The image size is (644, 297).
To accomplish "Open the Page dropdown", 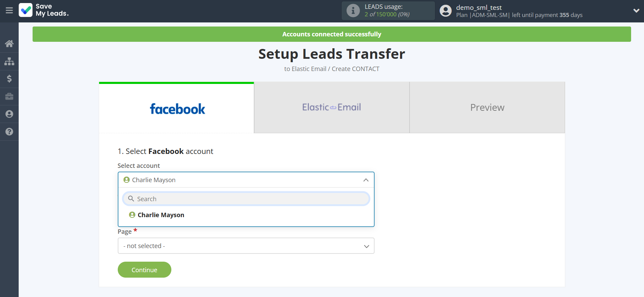I will [x=246, y=246].
